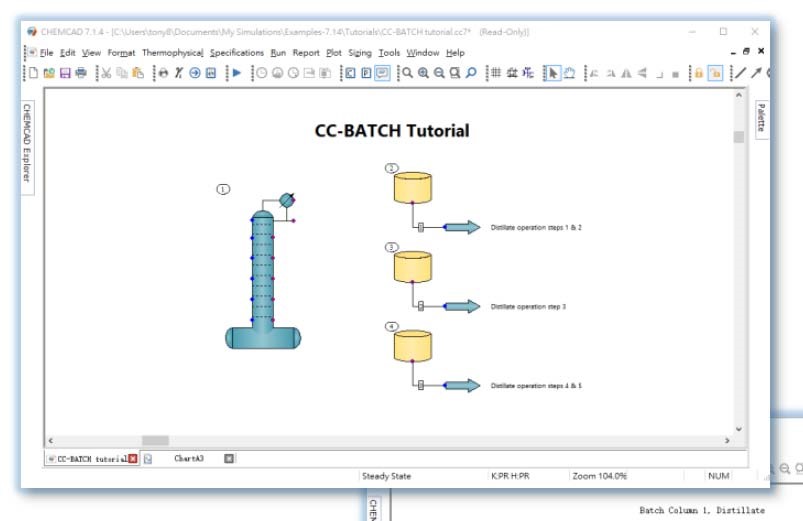Click the zoom-to-fit magnifier rectangle icon
Image resolution: width=803 pixels, height=521 pixels.
455,73
